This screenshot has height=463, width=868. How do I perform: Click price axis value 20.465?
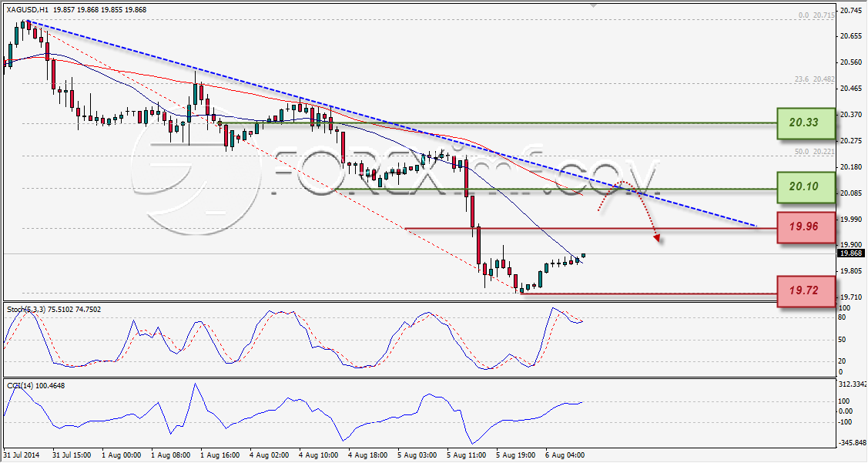tap(851, 89)
